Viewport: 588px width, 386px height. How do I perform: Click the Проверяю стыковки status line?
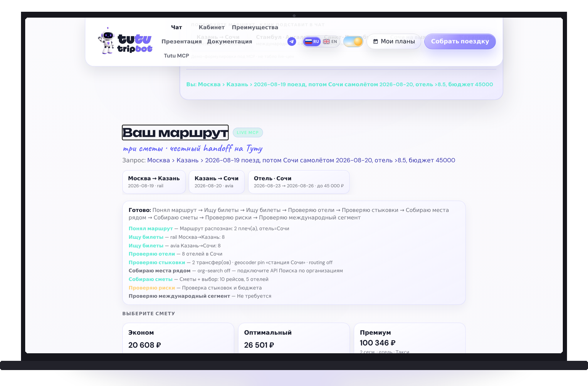(231, 262)
